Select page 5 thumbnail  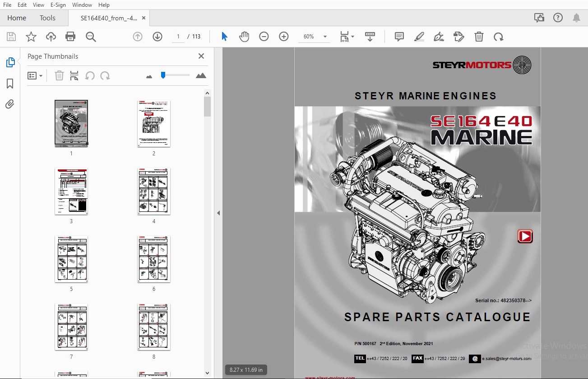click(71, 259)
